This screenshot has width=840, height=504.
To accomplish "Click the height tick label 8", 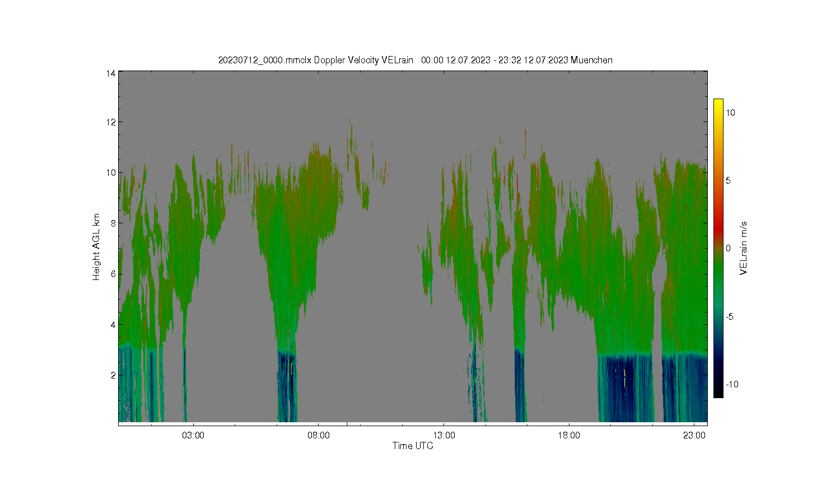I will (x=113, y=223).
